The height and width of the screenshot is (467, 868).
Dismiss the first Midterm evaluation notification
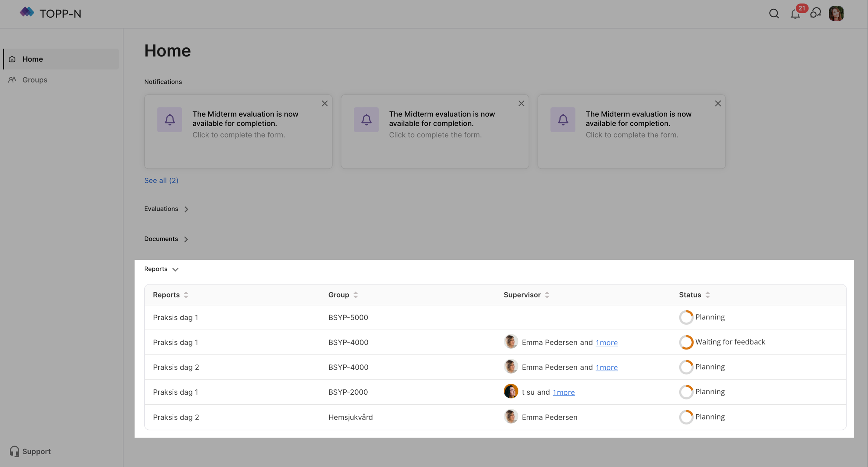(x=324, y=103)
